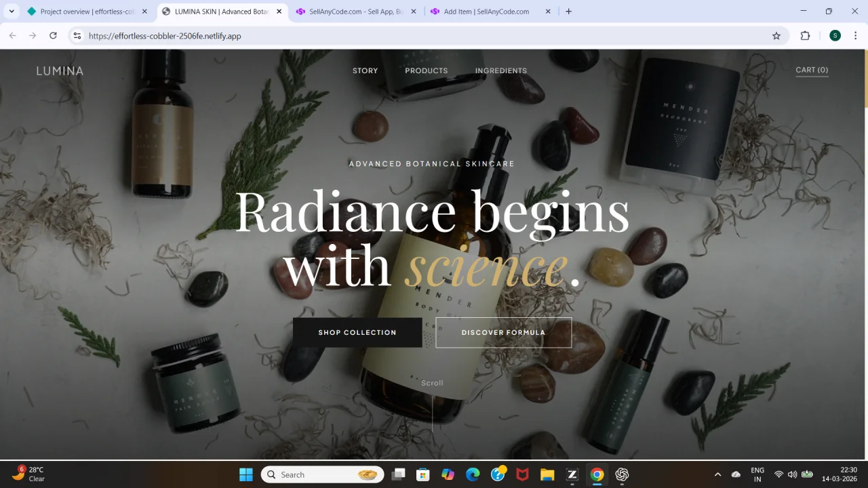Click the page vertical scrollbar thumb
This screenshot has width=868, height=488.
865,78
